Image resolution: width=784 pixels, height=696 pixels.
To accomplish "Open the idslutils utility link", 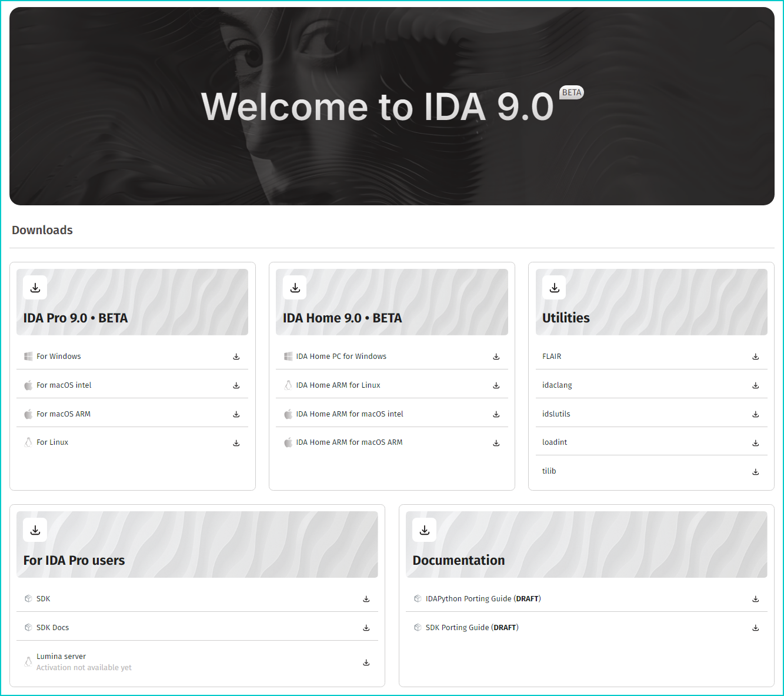I will (556, 414).
